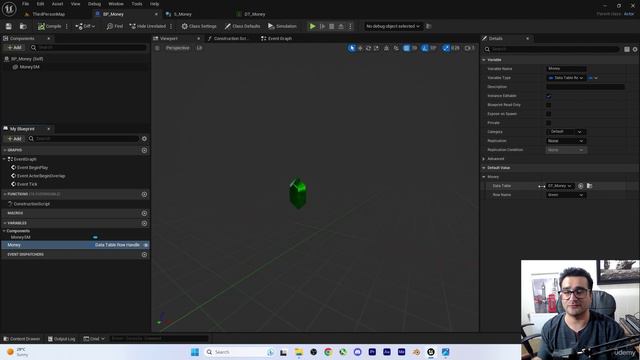Choose the Scale viewport tool

376,48
